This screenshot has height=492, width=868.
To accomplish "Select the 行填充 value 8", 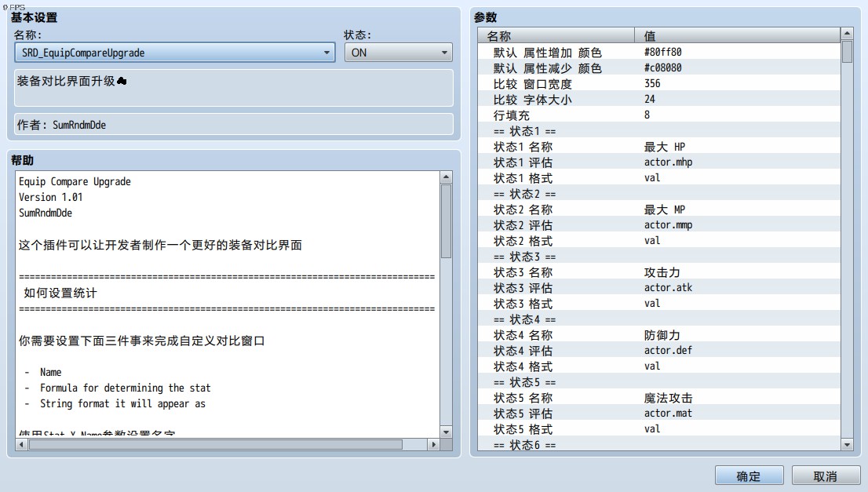I will pyautogui.click(x=647, y=115).
